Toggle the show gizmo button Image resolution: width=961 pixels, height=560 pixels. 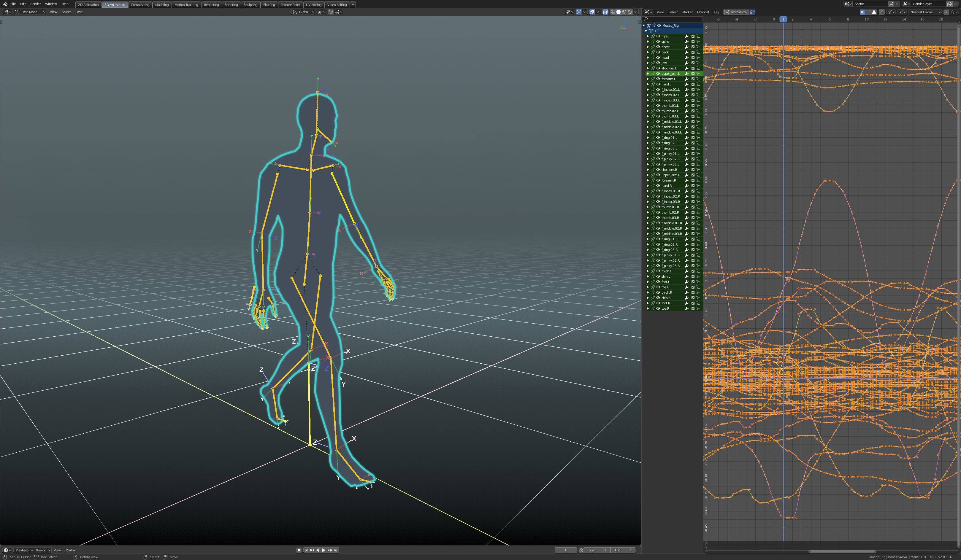point(579,12)
